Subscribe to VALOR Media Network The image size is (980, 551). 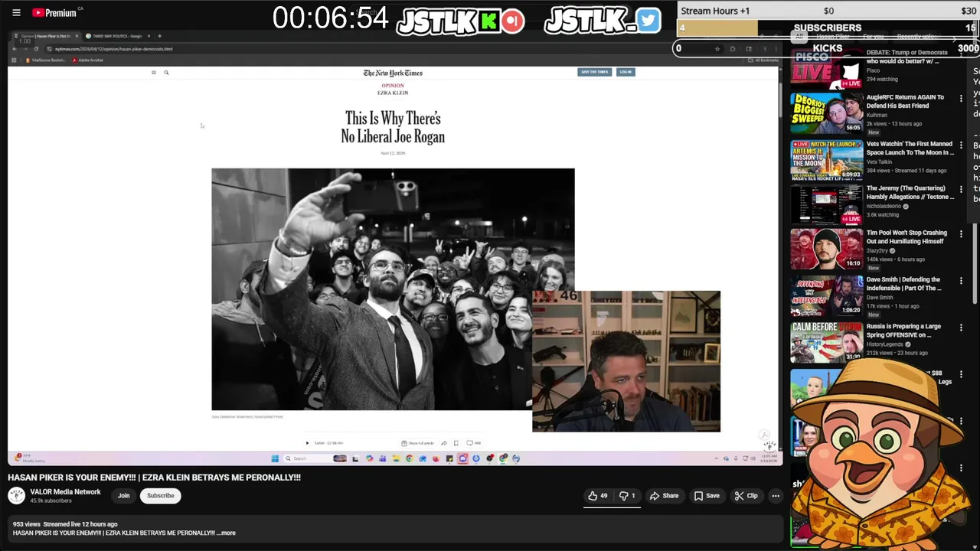(160, 496)
